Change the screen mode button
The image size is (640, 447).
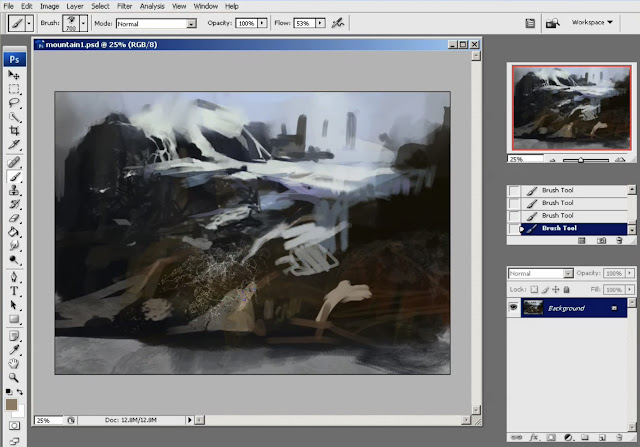14,441
